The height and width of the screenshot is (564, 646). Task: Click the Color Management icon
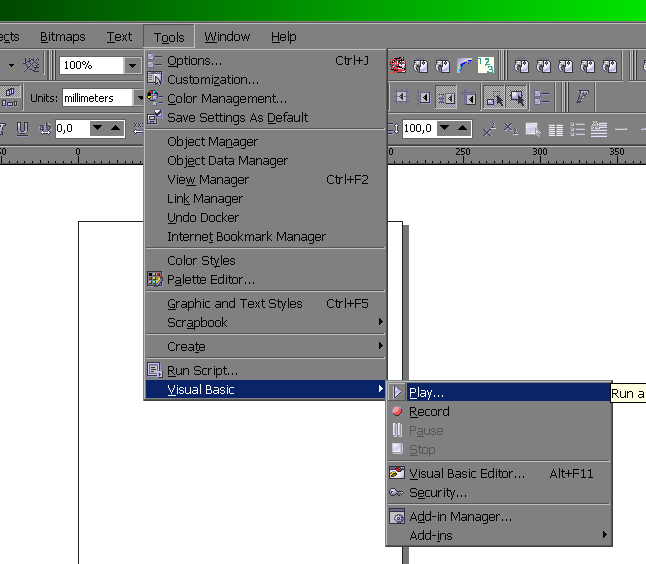point(155,98)
